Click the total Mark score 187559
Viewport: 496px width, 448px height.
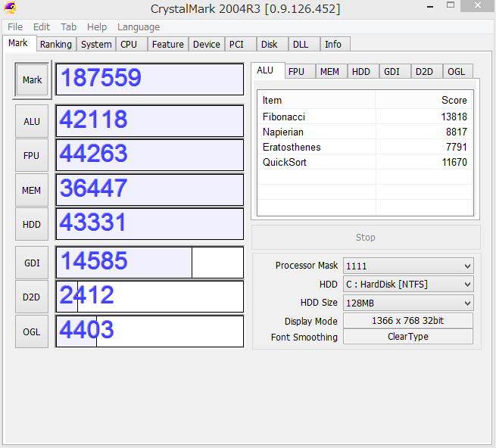[x=150, y=79]
